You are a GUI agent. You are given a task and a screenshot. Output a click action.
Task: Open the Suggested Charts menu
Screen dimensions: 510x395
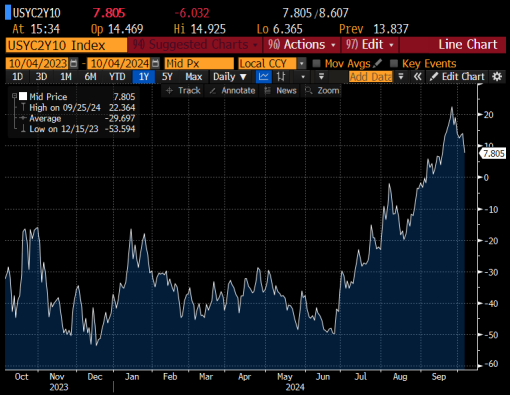click(195, 45)
